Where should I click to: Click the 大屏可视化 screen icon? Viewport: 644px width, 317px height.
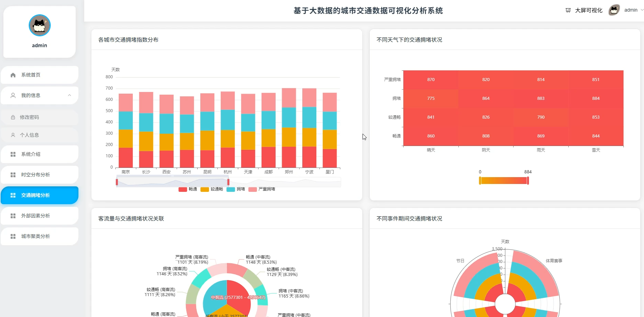click(x=568, y=10)
